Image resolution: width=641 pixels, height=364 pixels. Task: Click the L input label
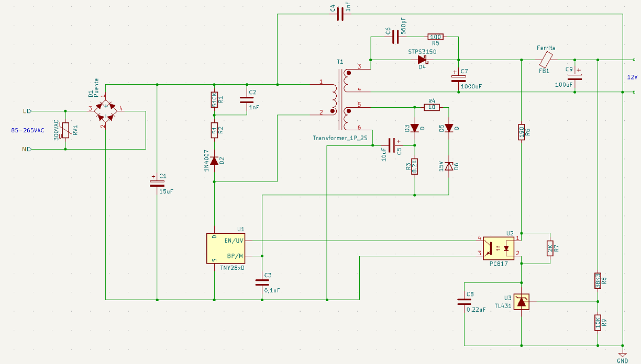click(27, 111)
